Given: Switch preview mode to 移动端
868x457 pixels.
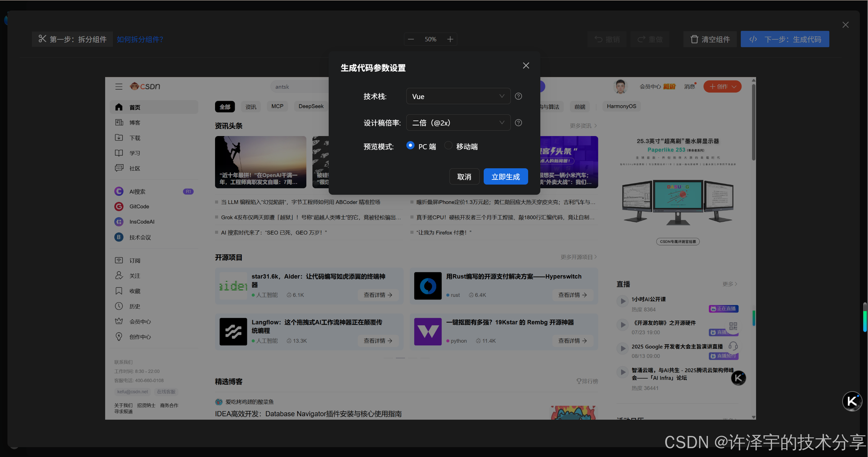Looking at the screenshot, I should (x=448, y=145).
